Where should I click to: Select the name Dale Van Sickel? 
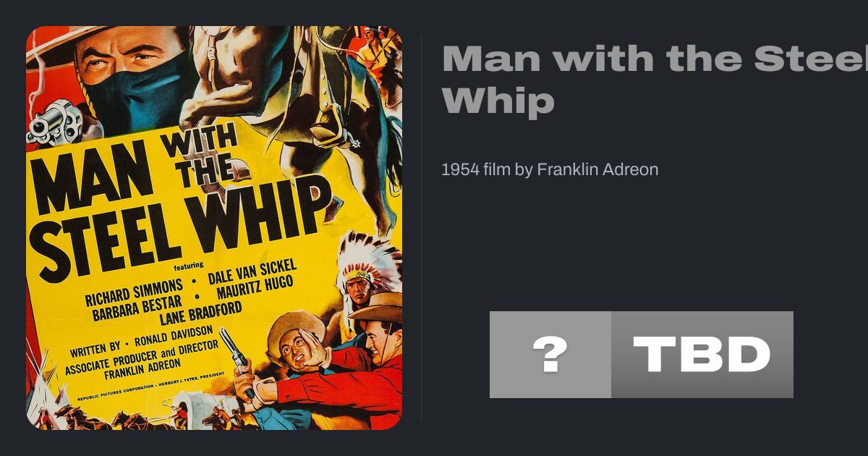(252, 276)
